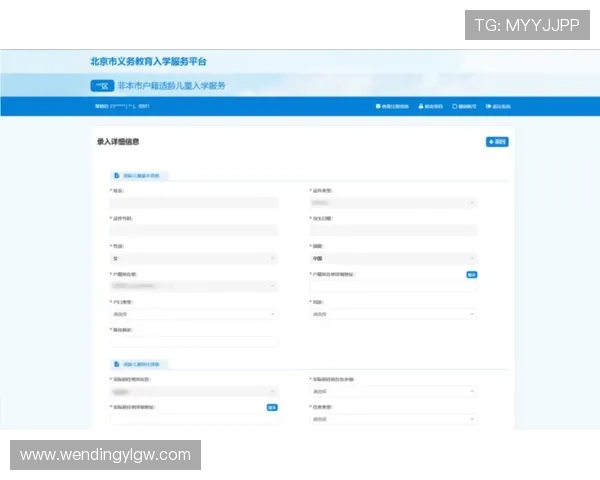Click the blue district badge in header
The image size is (600, 480).
click(x=102, y=86)
